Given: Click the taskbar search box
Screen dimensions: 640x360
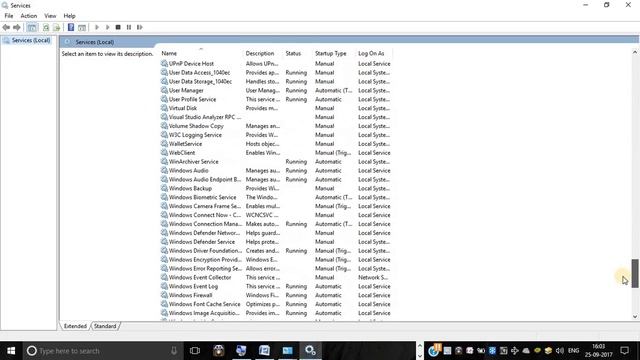Looking at the screenshot, I should (x=103, y=351).
